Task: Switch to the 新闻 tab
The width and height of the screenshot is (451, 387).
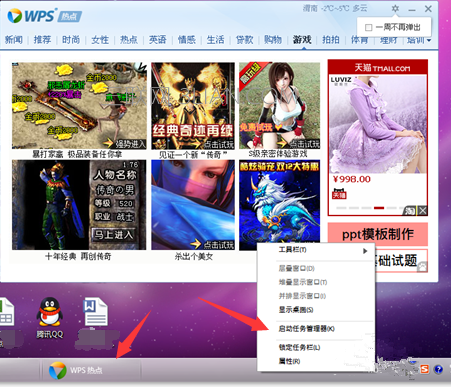Action: [14, 40]
